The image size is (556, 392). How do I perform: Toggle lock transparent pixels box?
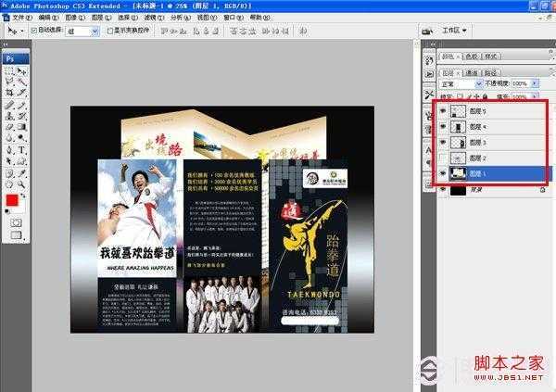pos(460,96)
